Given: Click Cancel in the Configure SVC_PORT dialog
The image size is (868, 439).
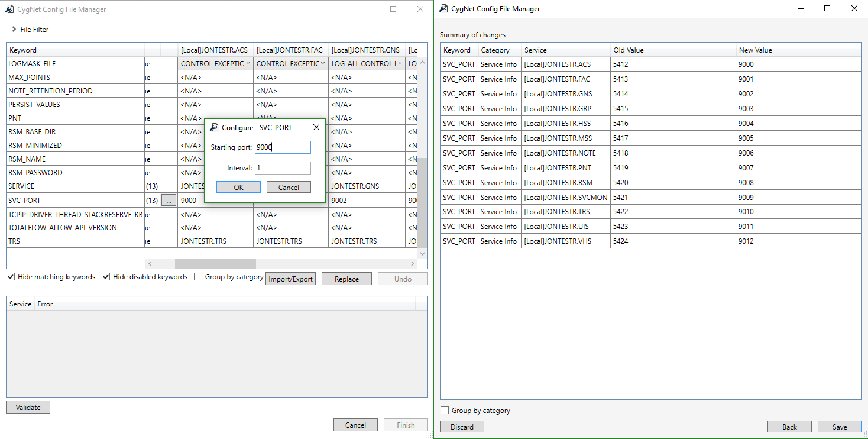Looking at the screenshot, I should [289, 187].
